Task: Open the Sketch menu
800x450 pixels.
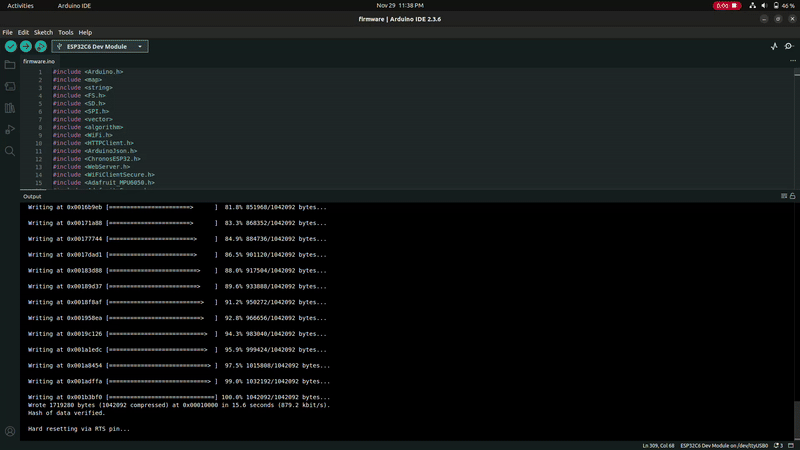Action: [x=43, y=32]
